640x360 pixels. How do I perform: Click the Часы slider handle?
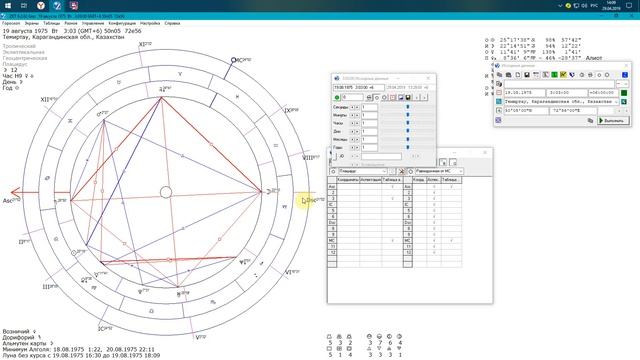coord(407,123)
